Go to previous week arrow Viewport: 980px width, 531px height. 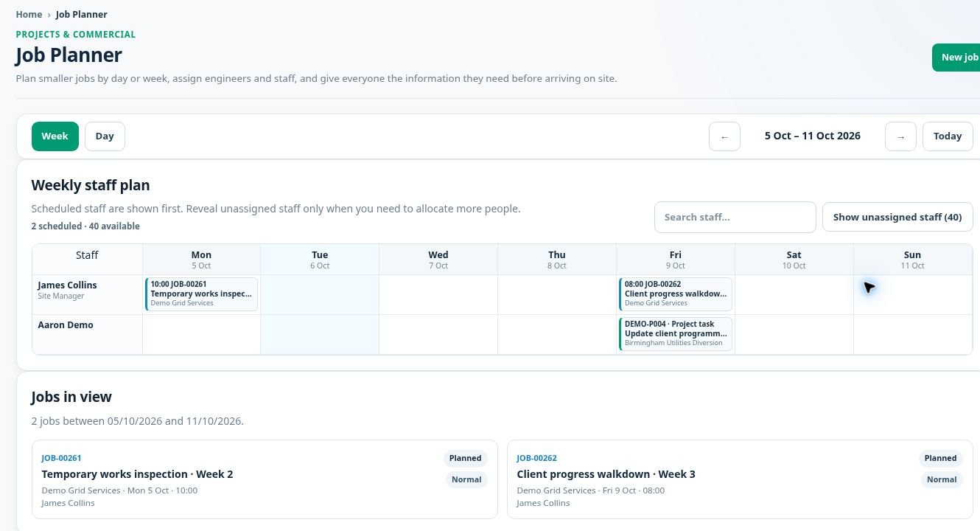point(724,136)
